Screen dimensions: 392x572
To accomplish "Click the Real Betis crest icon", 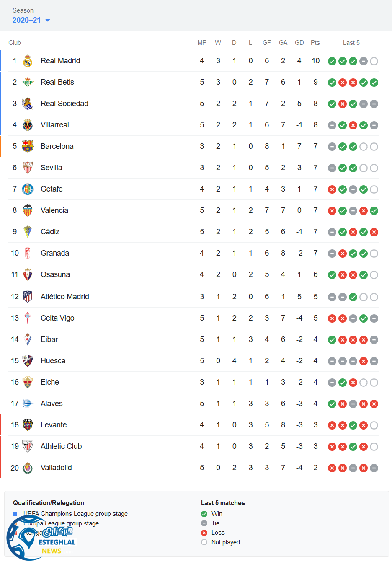I will (x=28, y=83).
